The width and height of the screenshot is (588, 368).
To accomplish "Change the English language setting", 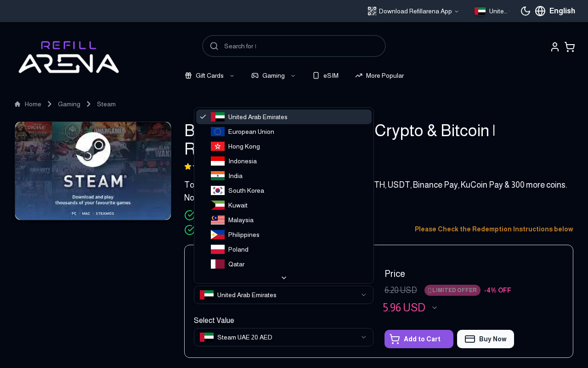I will click(562, 11).
